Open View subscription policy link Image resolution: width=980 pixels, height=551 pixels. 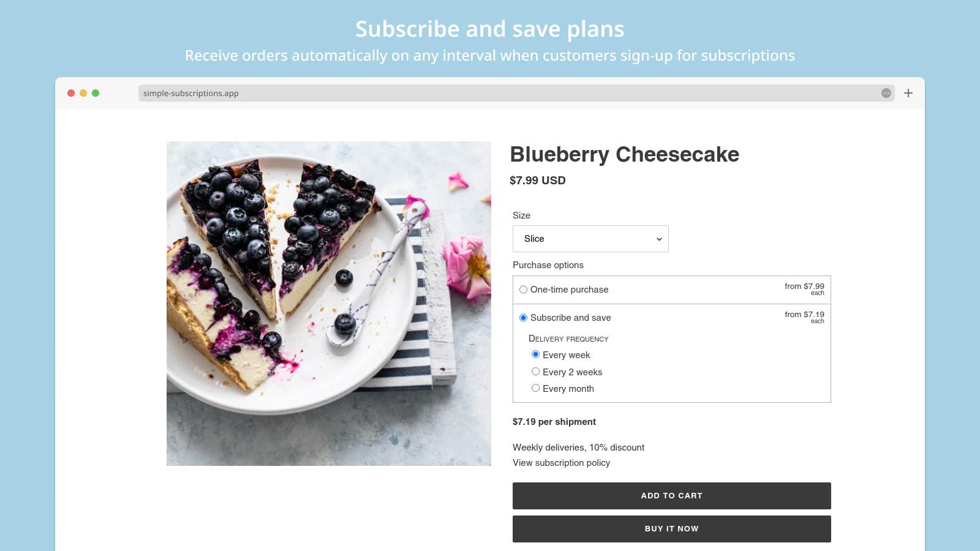[561, 463]
